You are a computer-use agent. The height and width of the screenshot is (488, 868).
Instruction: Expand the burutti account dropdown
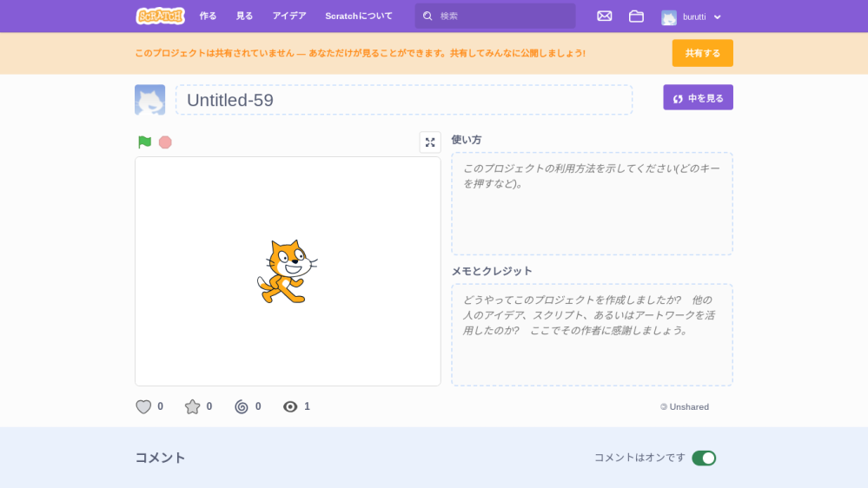click(x=718, y=17)
